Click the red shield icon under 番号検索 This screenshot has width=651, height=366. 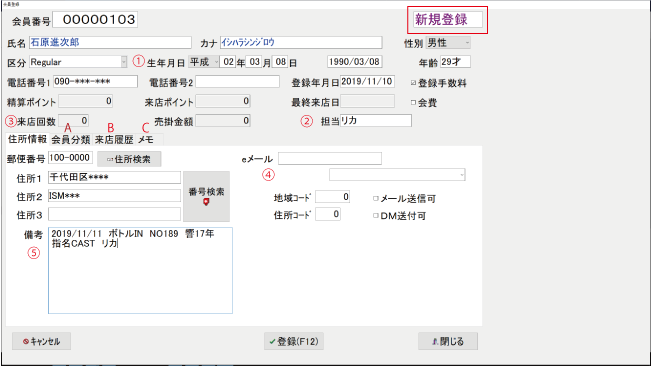point(206,202)
